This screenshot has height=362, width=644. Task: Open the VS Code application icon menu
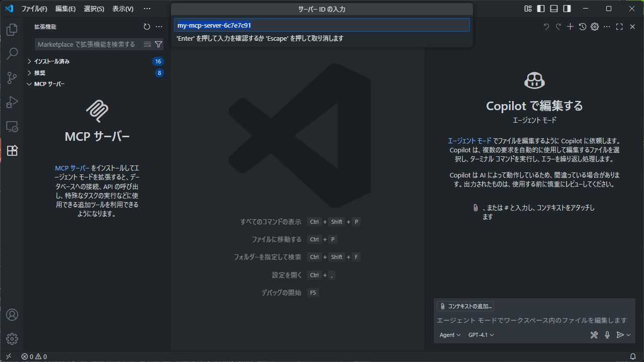coord(9,9)
